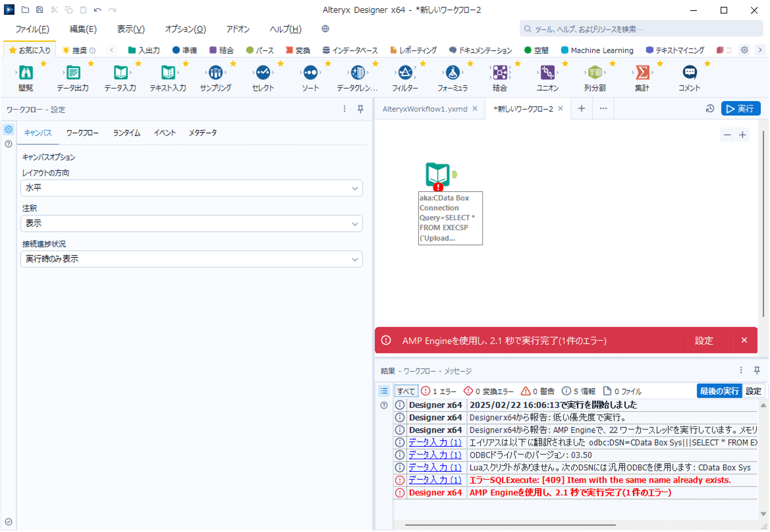Click the globe language icon

(325, 29)
